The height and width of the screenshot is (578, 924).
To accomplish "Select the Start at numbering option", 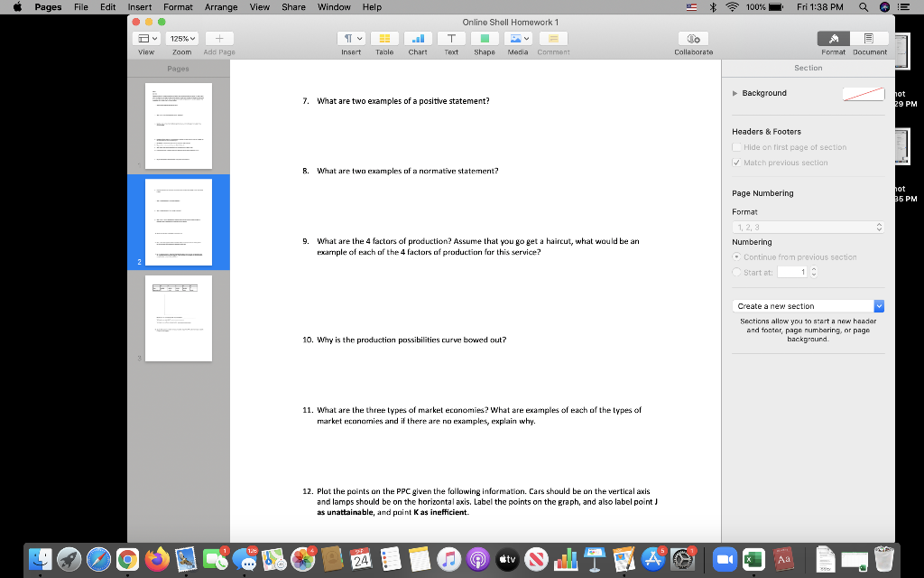I will pyautogui.click(x=738, y=270).
